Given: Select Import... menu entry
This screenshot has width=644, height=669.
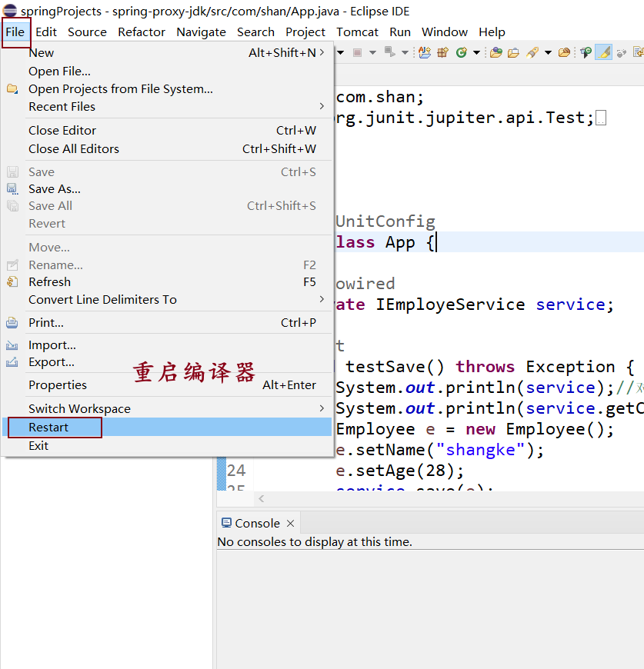Looking at the screenshot, I should click(x=167, y=344).
